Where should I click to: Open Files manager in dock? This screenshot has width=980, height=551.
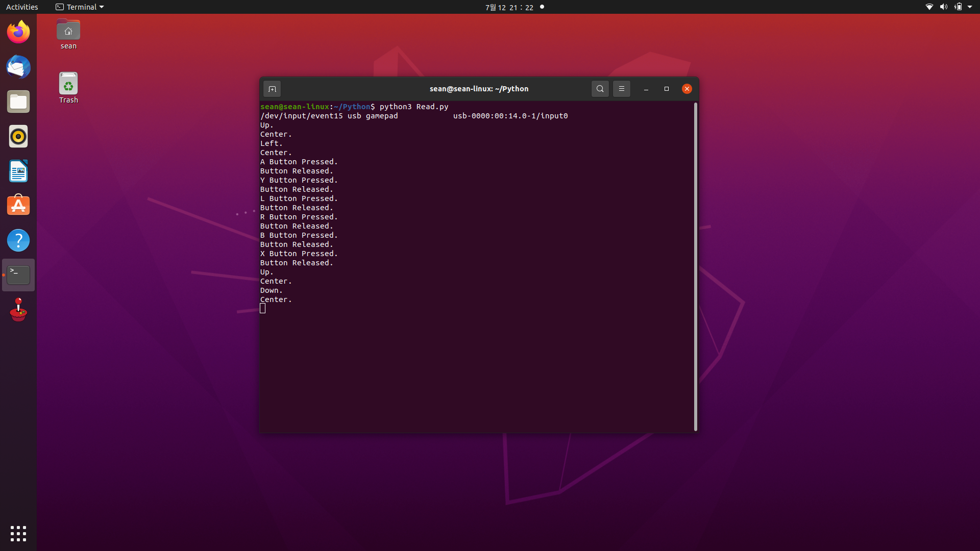18,102
